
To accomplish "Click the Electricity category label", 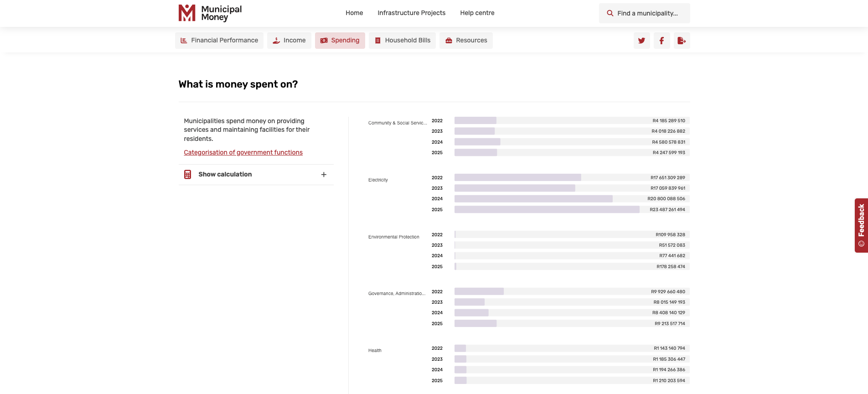I will click(378, 180).
